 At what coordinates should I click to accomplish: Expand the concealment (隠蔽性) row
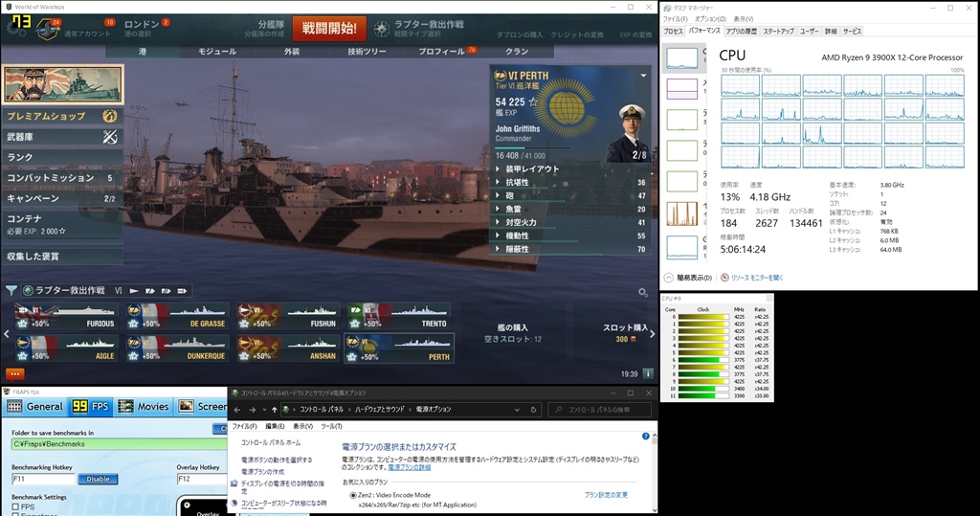click(570, 249)
